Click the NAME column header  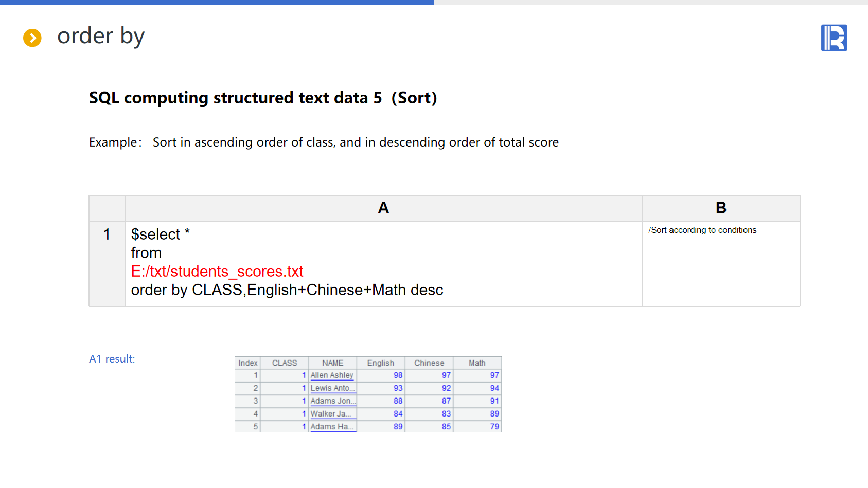332,363
